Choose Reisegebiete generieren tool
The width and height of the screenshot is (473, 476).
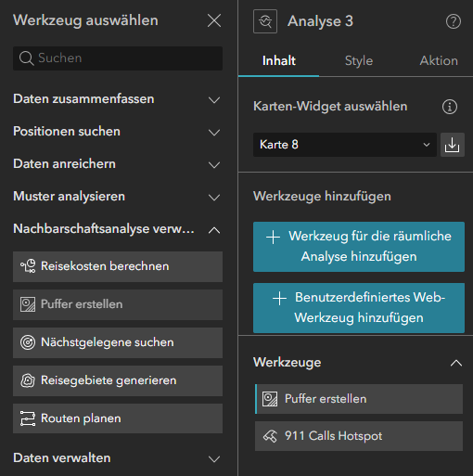[x=118, y=380]
